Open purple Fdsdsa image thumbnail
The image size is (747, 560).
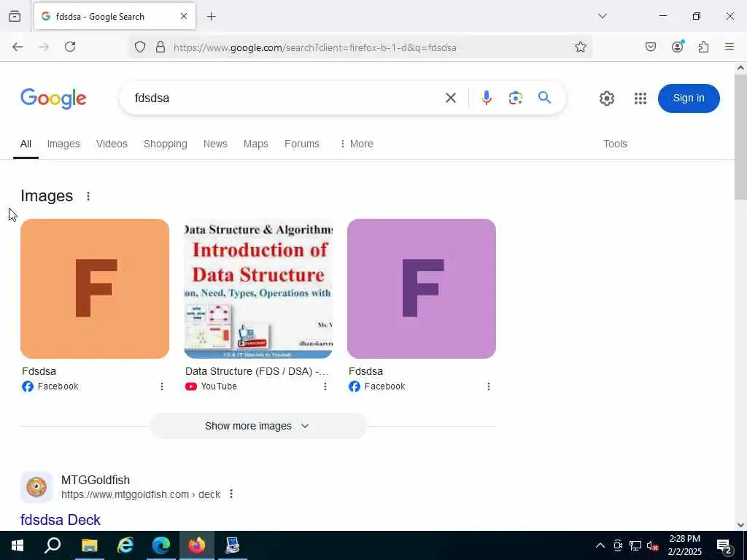422,289
